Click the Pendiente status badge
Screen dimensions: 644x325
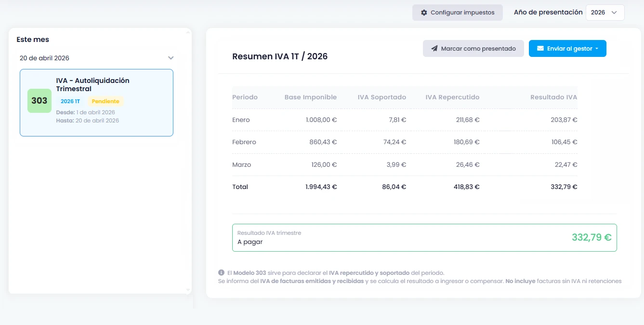(105, 101)
